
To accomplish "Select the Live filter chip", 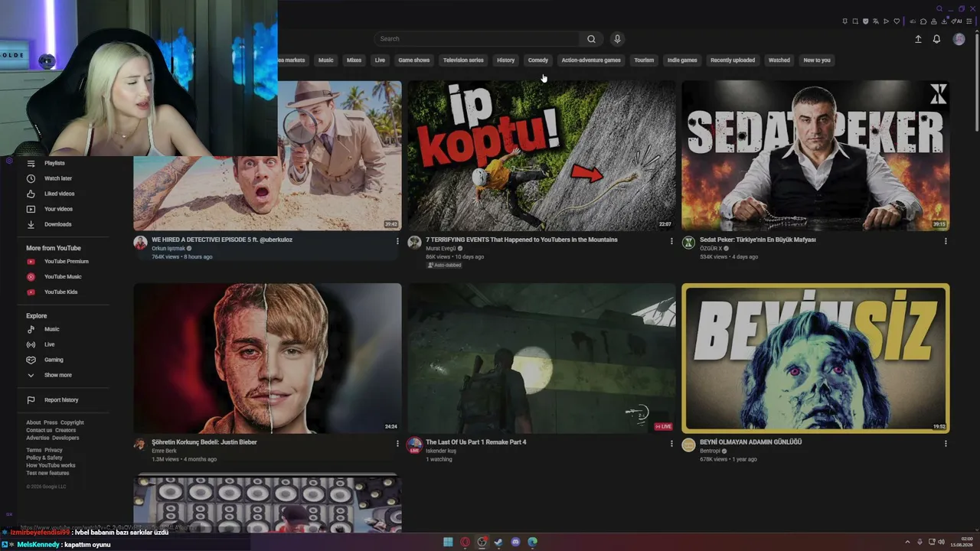I will point(380,60).
